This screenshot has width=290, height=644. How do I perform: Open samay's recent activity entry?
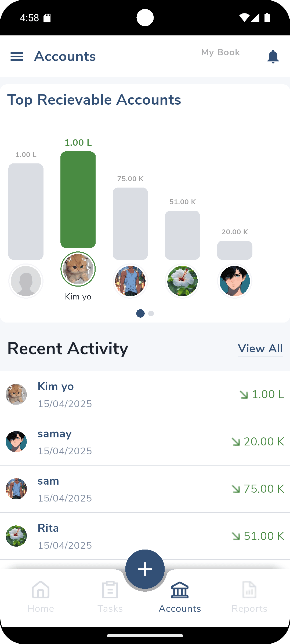(x=145, y=442)
